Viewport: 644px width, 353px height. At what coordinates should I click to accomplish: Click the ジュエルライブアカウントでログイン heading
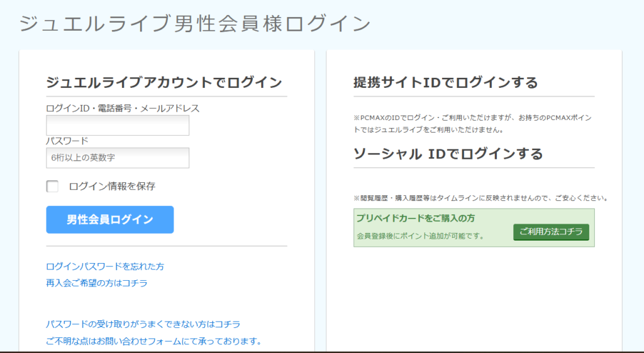[164, 82]
